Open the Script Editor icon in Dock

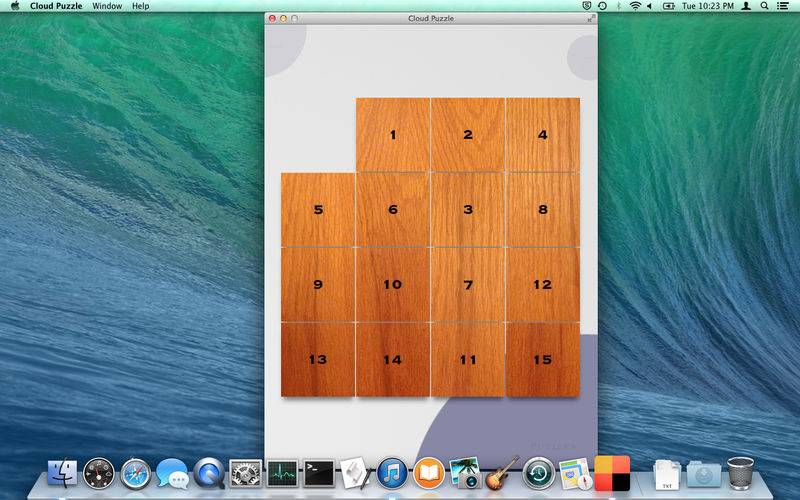pos(356,473)
